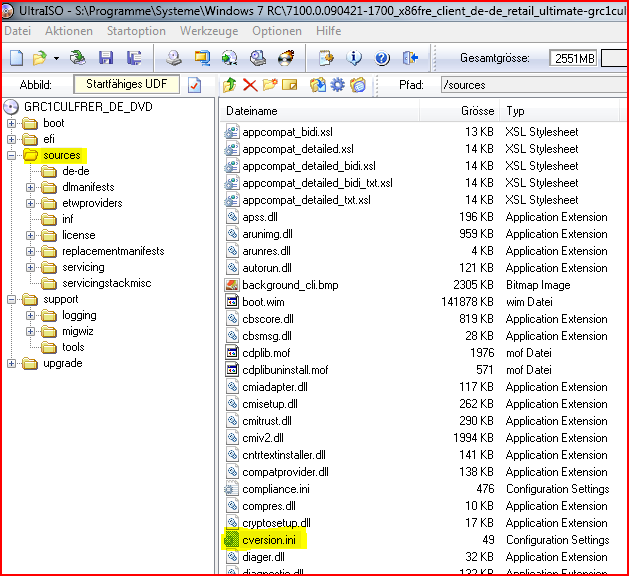Collapse the support folder node
This screenshot has height=576, width=629.
[11, 299]
